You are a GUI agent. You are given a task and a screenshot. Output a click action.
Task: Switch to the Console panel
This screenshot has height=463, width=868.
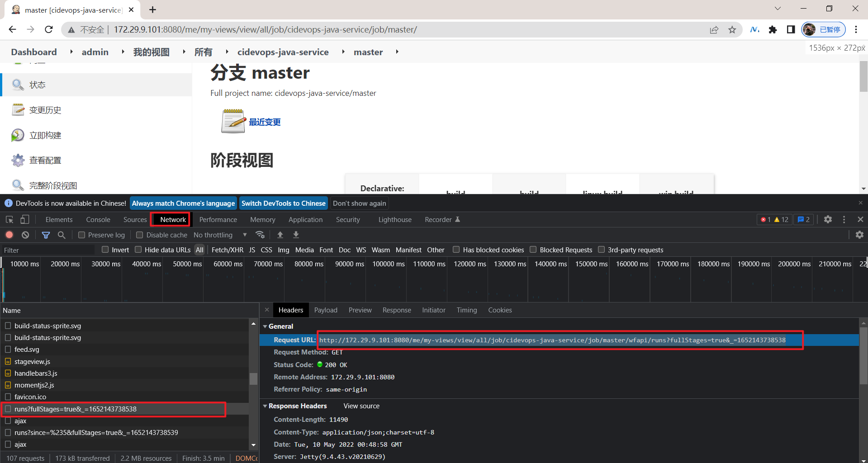pyautogui.click(x=98, y=220)
